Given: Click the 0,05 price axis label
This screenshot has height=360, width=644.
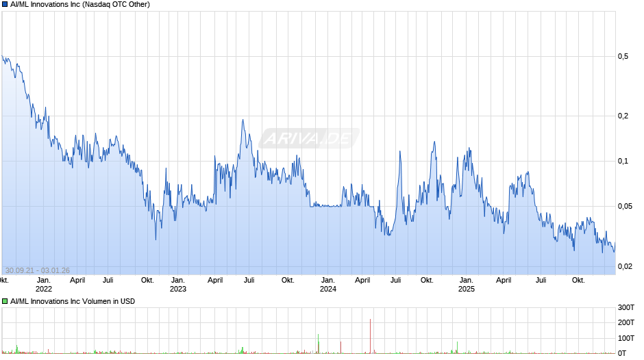Looking at the screenshot, I should tap(625, 206).
